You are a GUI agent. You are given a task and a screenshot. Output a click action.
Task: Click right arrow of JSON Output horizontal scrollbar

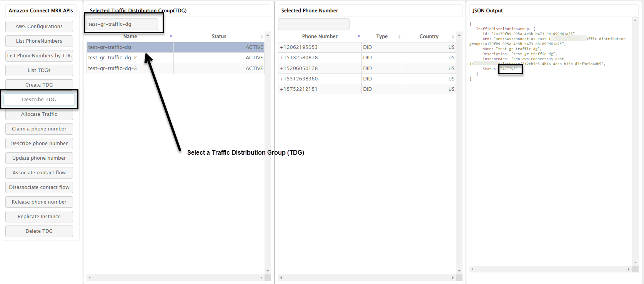click(x=629, y=269)
